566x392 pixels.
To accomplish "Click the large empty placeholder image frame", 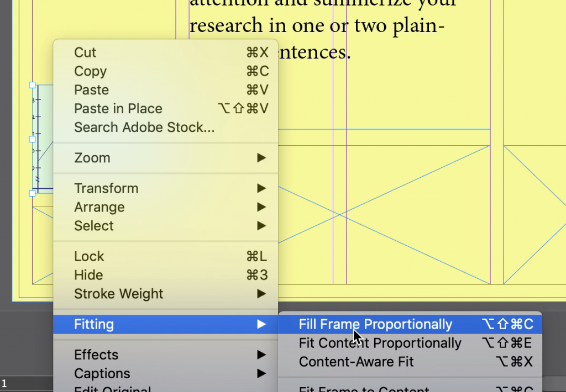I will click(x=384, y=215).
